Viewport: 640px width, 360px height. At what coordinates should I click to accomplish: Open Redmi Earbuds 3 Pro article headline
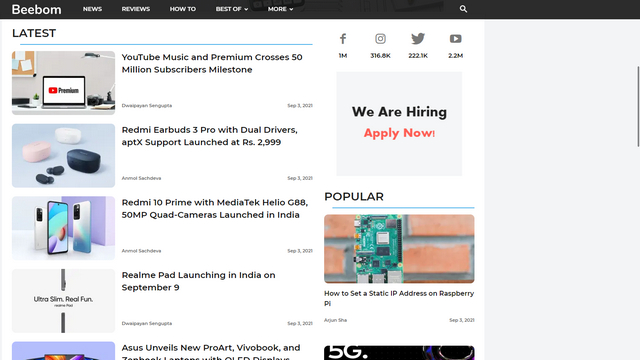pyautogui.click(x=209, y=136)
